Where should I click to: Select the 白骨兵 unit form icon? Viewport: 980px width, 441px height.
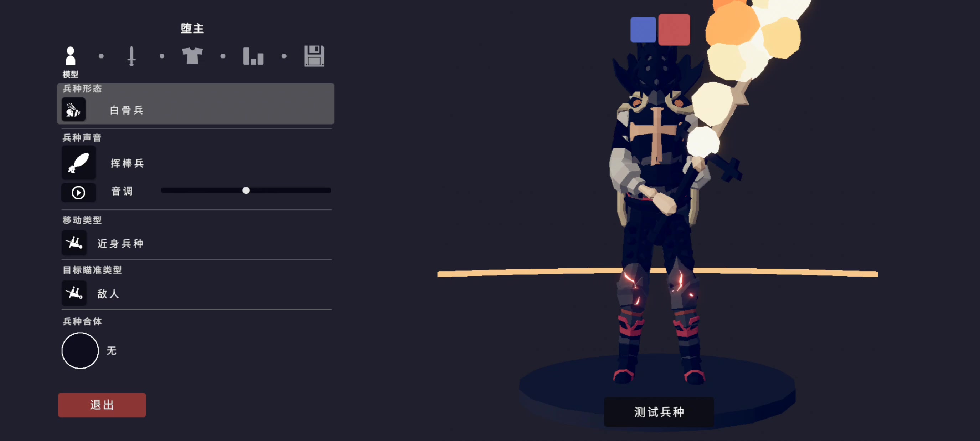(73, 110)
